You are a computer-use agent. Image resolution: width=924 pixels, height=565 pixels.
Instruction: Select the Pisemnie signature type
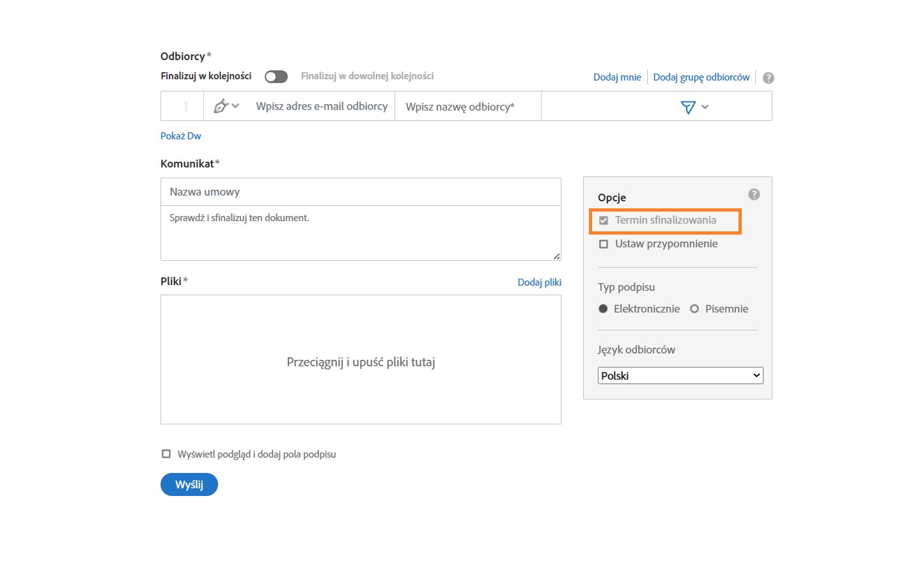tap(694, 309)
